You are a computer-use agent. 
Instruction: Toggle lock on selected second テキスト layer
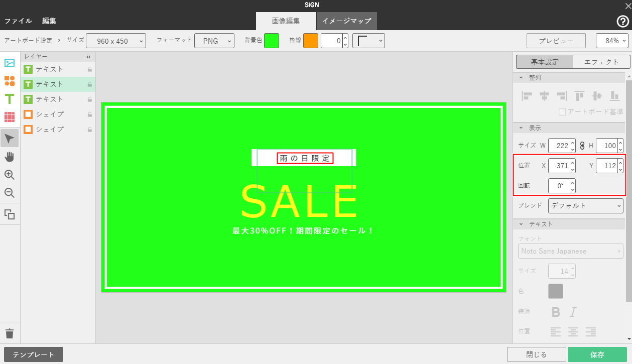coord(90,84)
